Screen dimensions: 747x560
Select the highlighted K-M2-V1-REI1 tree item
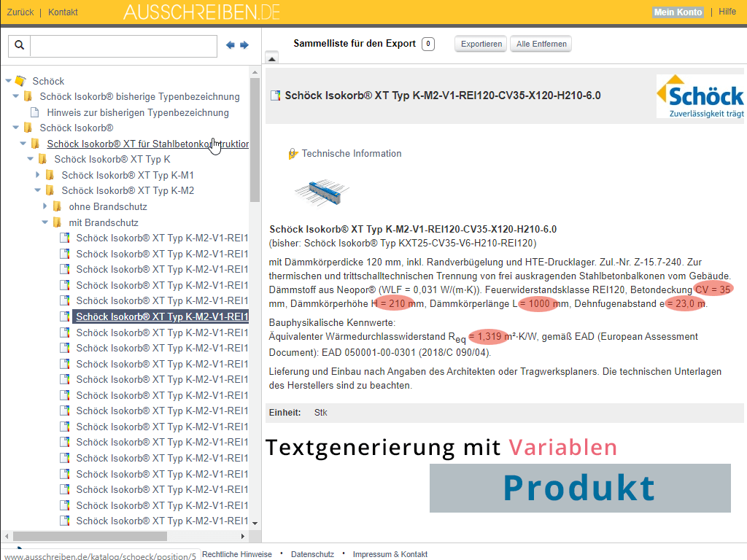coord(161,316)
